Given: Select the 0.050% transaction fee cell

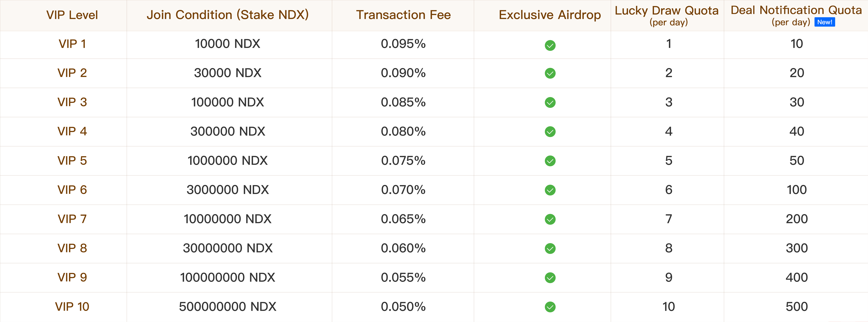Looking at the screenshot, I should click(403, 307).
